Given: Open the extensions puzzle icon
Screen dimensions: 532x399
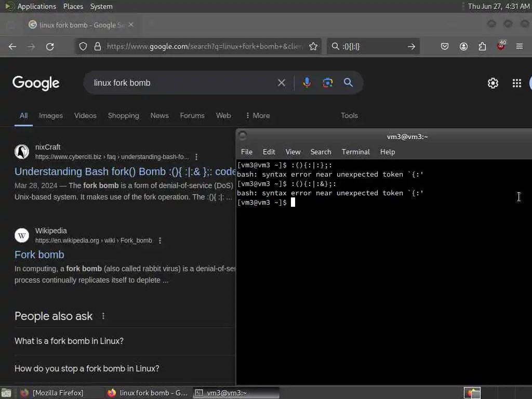Looking at the screenshot, I should 482,46.
